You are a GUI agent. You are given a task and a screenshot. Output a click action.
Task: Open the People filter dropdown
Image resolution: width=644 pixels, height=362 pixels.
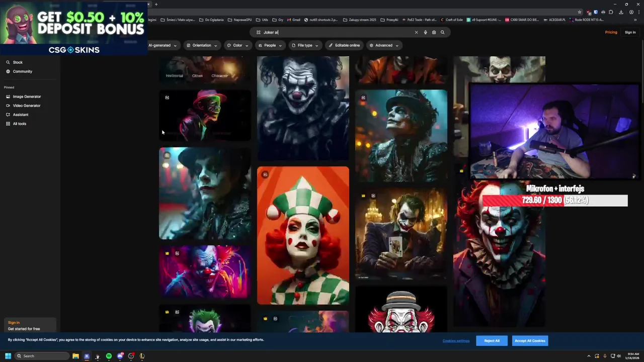click(270, 45)
